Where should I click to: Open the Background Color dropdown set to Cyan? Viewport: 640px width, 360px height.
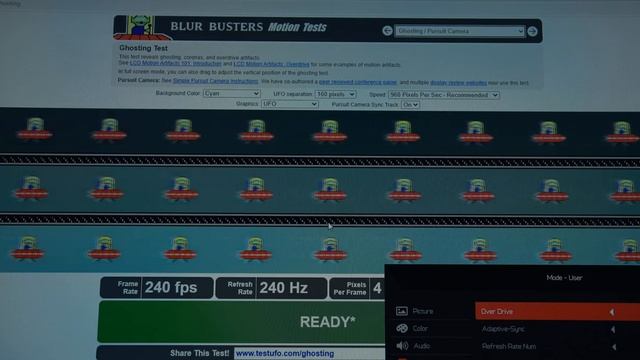click(x=231, y=93)
